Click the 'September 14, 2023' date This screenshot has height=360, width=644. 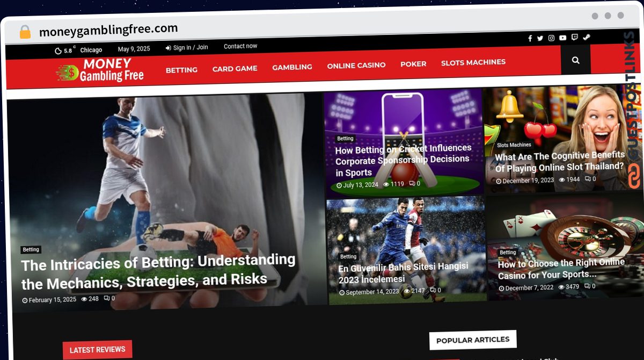(372, 292)
